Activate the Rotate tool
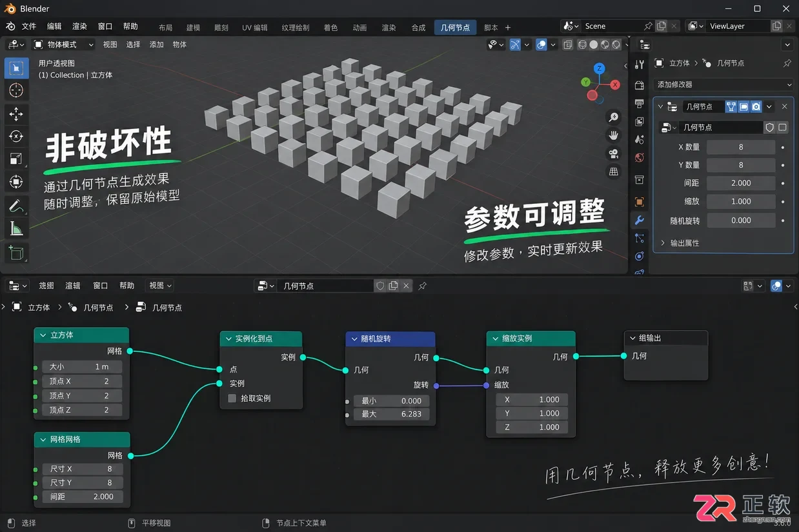This screenshot has width=799, height=532. [16, 137]
